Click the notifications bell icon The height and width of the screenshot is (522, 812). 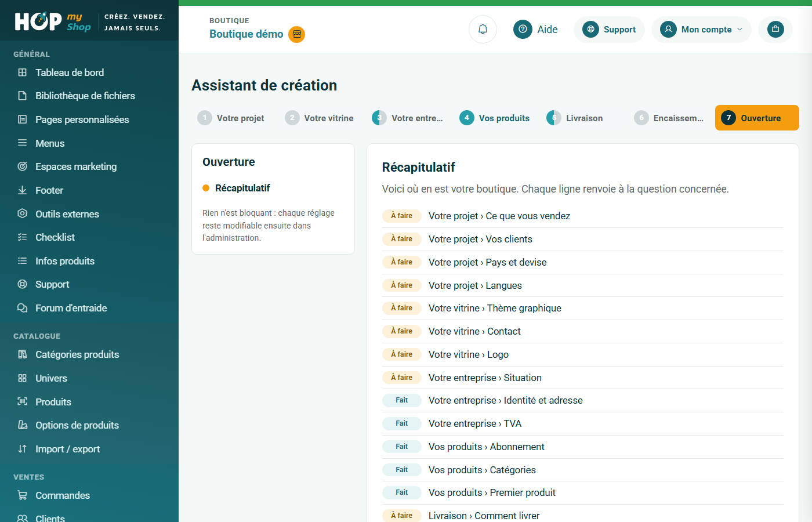tap(483, 29)
